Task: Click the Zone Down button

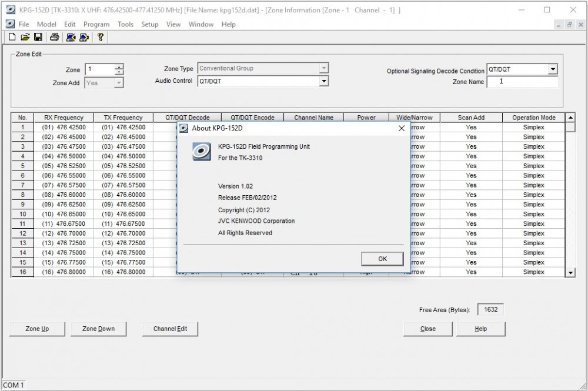Action: tap(99, 329)
